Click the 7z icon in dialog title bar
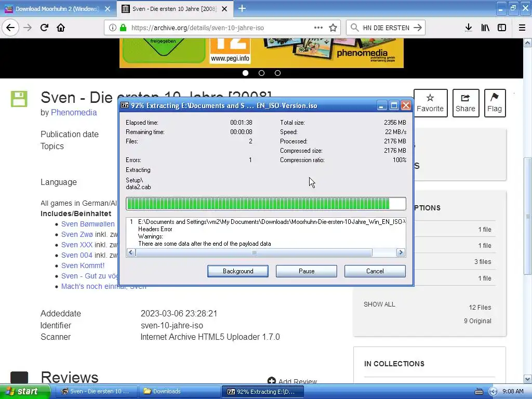This screenshot has height=399, width=532. 125,105
